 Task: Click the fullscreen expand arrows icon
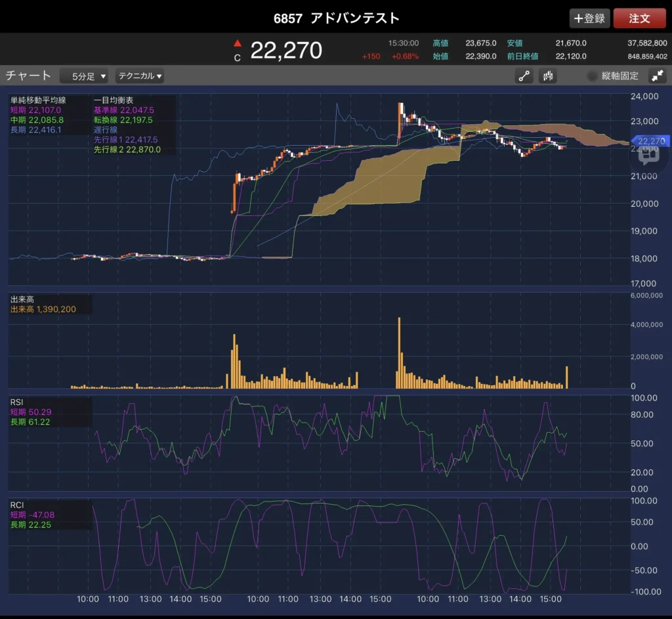coord(657,76)
